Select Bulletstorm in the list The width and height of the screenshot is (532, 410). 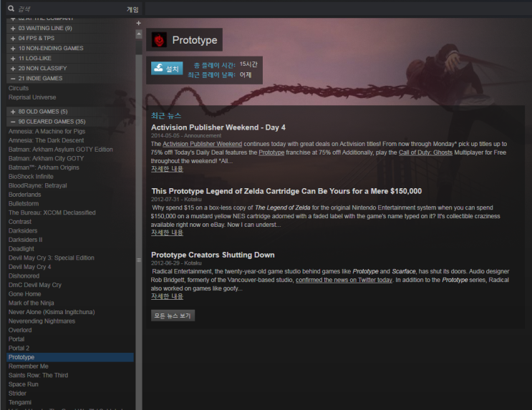coord(24,204)
